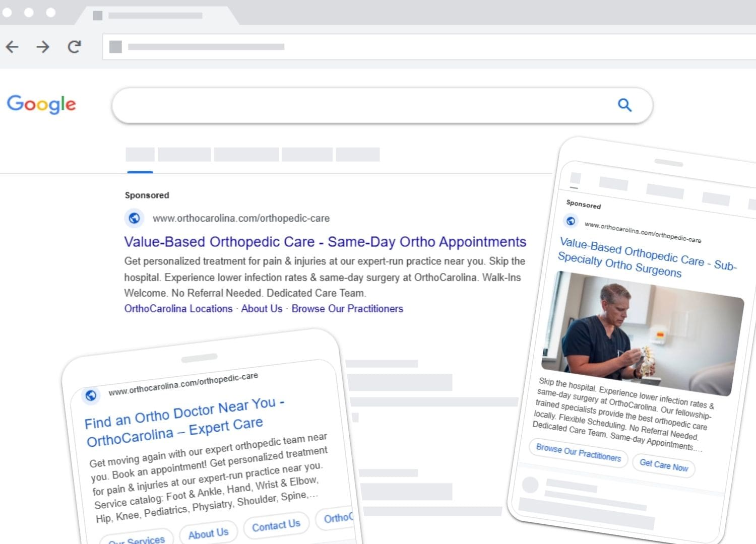The height and width of the screenshot is (544, 756).
Task: Open the OrthoCarolina Locations sitelink
Action: click(x=178, y=309)
